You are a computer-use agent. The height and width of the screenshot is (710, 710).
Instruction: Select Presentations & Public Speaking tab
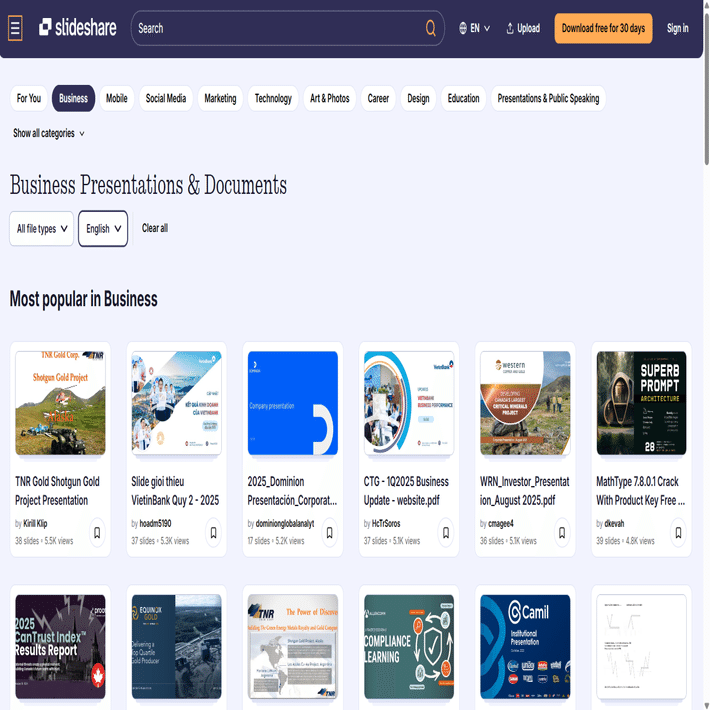click(548, 98)
